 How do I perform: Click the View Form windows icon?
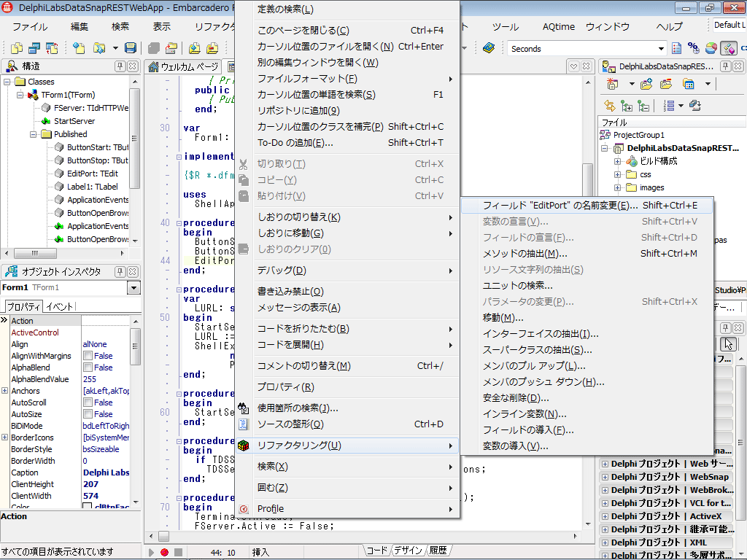[34, 48]
